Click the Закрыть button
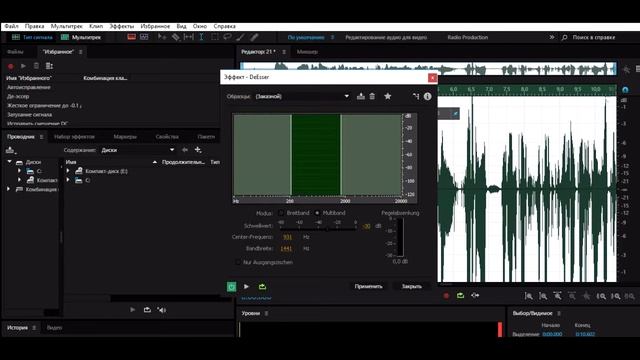Screen dimensions: 640x360 tap(411, 287)
